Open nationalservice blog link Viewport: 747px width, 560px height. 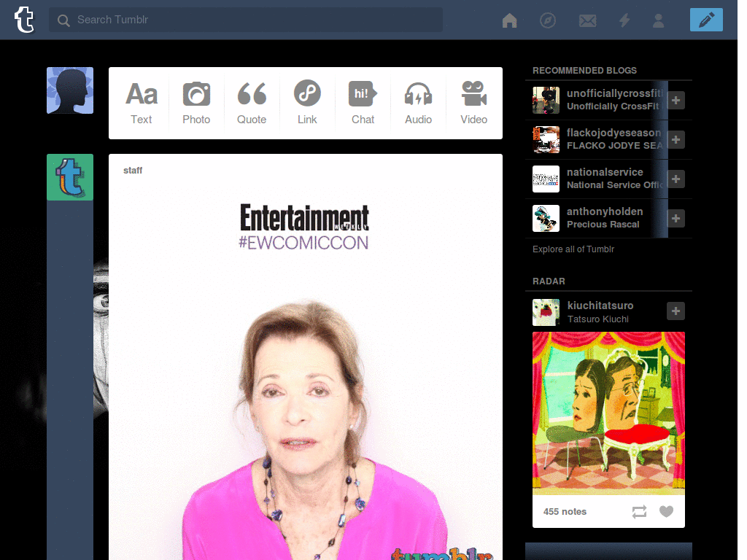click(605, 172)
